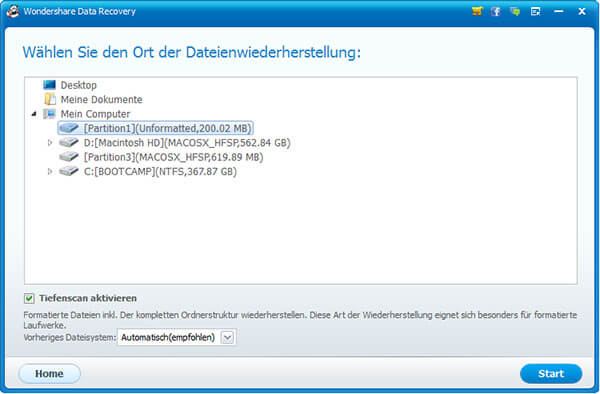Click the green chat feedback icon
This screenshot has height=394, width=600.
tap(515, 11)
